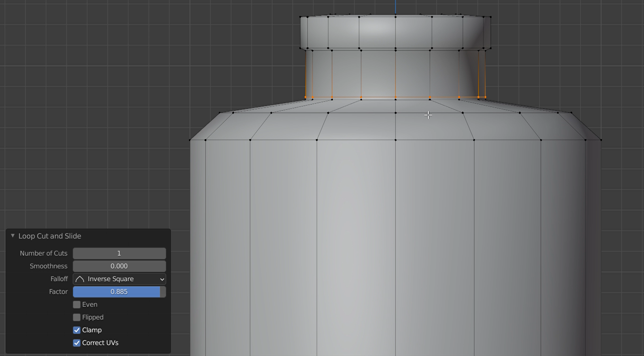This screenshot has height=356, width=644.
Task: Click the Number of Cuts field
Action: (119, 253)
